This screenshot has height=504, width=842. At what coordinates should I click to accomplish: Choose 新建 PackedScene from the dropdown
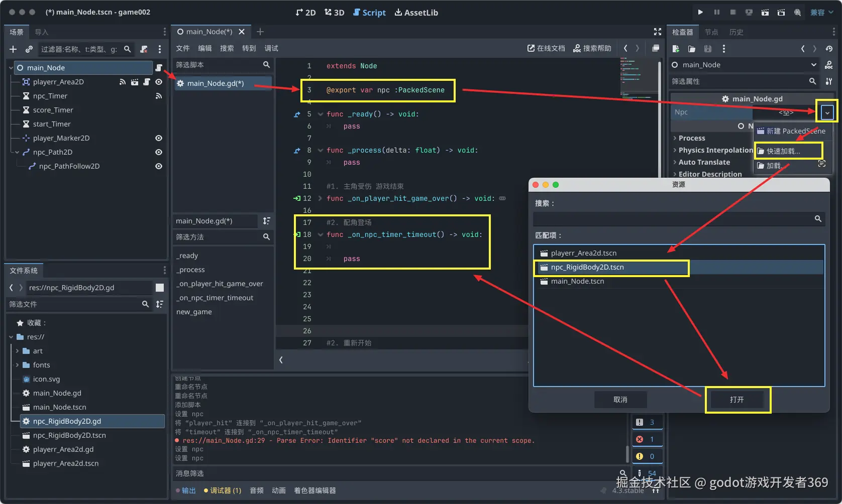click(792, 131)
